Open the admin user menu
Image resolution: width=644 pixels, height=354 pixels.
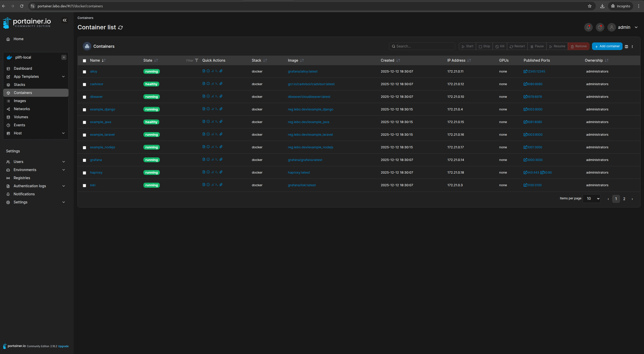coord(624,27)
